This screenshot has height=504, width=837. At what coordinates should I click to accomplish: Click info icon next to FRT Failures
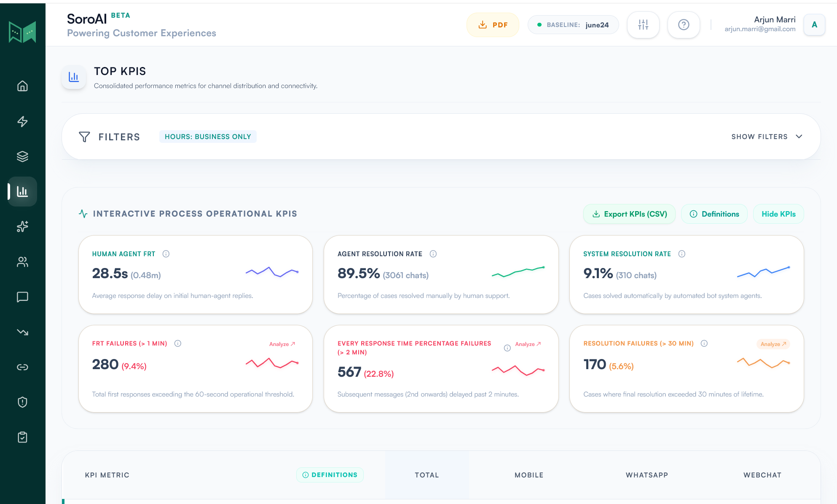(178, 343)
